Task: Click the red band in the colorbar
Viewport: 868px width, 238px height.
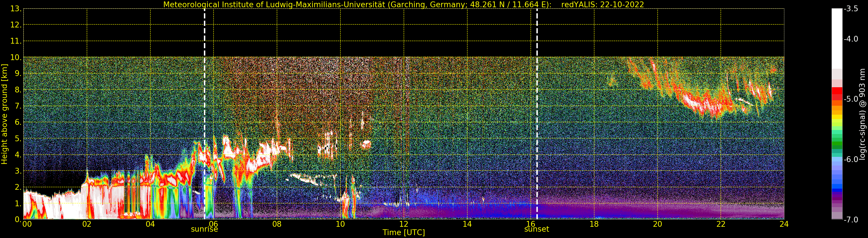Action: (x=837, y=94)
